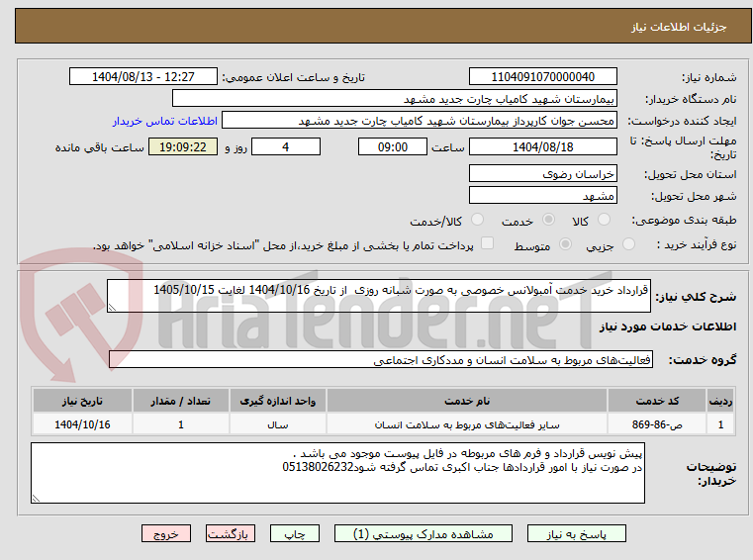Select the کالا radio button
Viewport: 753px width, 560px height.
604,220
